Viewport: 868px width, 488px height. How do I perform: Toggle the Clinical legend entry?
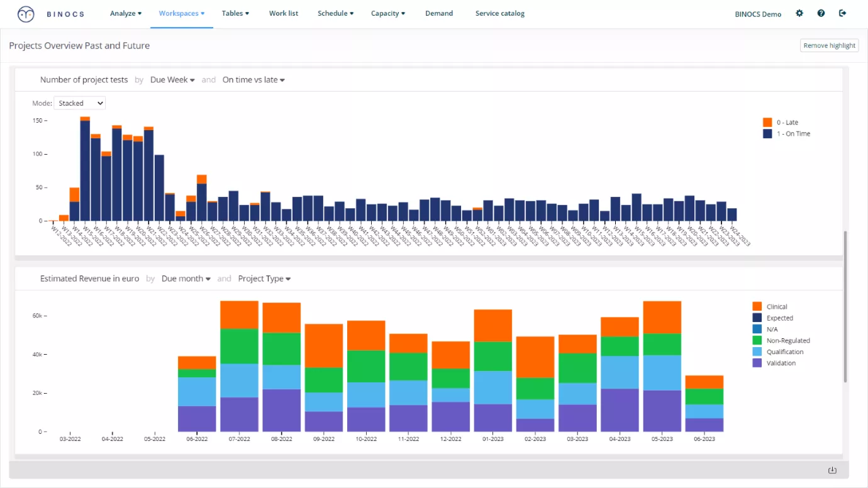pyautogui.click(x=770, y=306)
